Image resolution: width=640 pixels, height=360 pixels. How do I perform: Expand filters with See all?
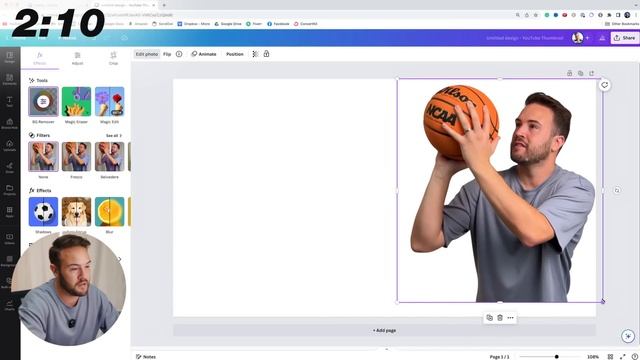(113, 136)
